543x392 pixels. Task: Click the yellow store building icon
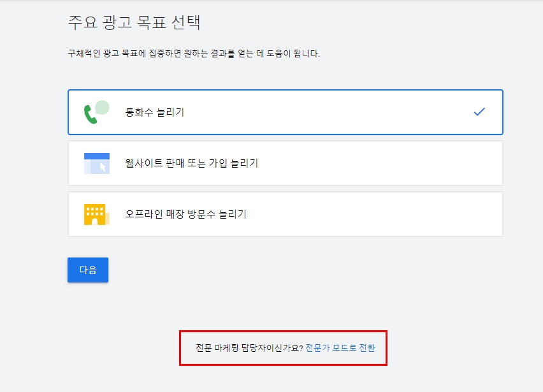click(97, 214)
